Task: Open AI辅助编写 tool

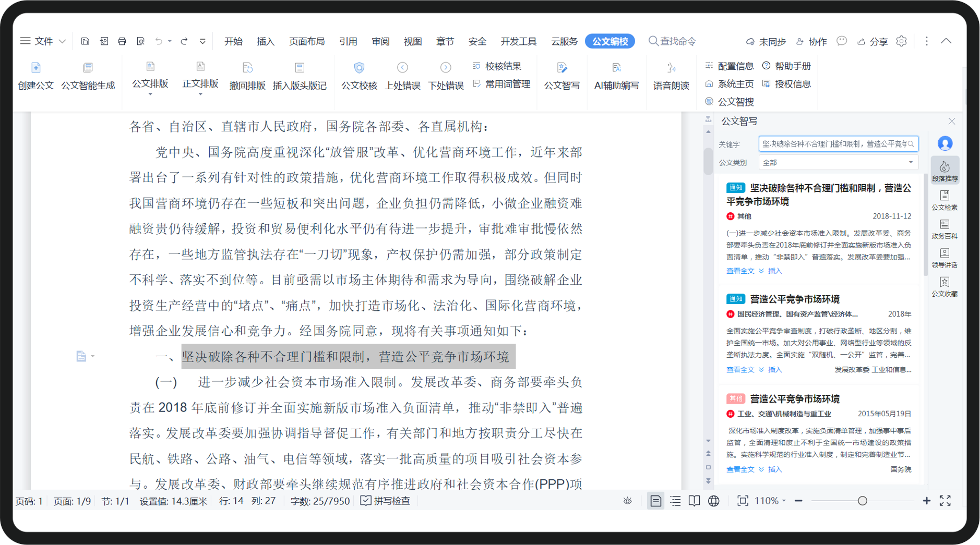Action: click(x=616, y=76)
